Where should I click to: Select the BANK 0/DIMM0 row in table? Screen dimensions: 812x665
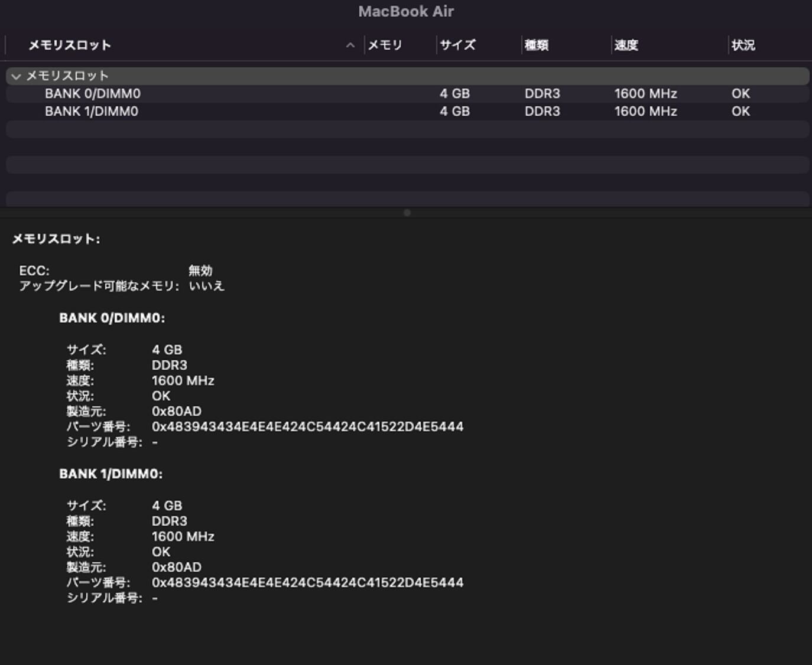coord(93,94)
